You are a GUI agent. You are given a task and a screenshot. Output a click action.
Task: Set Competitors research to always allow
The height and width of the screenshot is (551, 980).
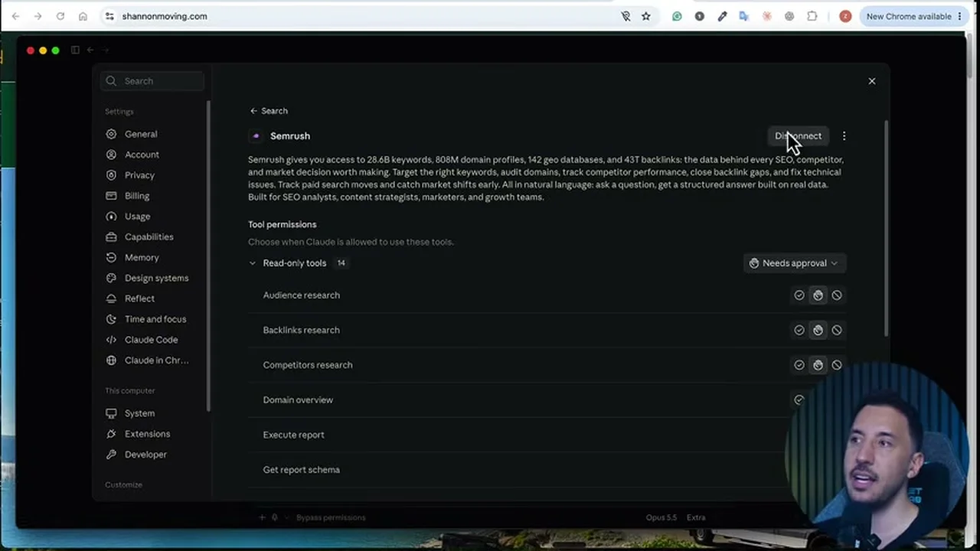pyautogui.click(x=799, y=365)
